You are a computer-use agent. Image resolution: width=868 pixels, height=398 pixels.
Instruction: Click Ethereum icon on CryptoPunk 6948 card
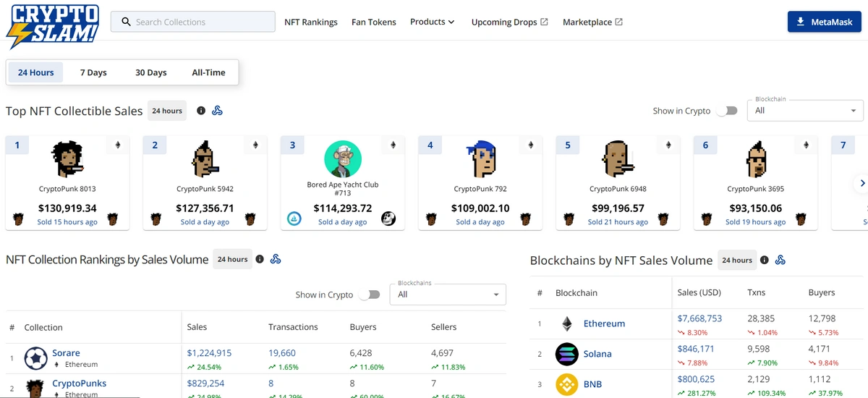668,145
